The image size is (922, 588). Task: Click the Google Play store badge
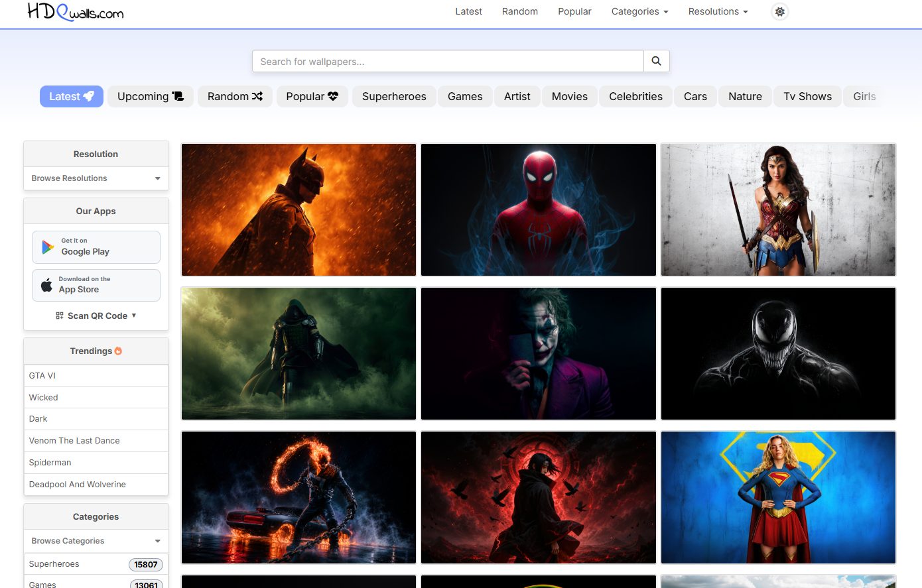tap(96, 247)
